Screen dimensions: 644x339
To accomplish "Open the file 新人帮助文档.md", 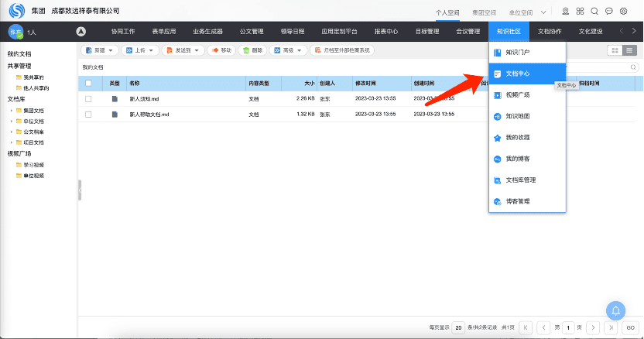I will point(149,115).
